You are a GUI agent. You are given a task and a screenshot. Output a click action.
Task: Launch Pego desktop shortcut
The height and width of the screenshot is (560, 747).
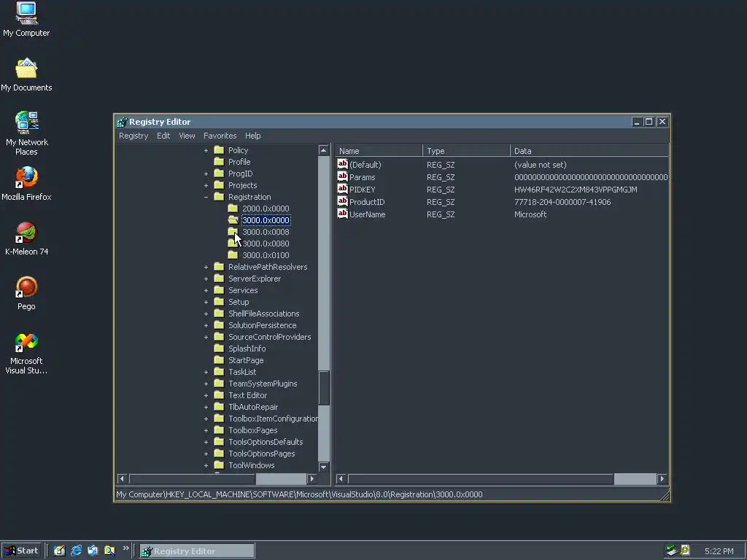pos(26,293)
